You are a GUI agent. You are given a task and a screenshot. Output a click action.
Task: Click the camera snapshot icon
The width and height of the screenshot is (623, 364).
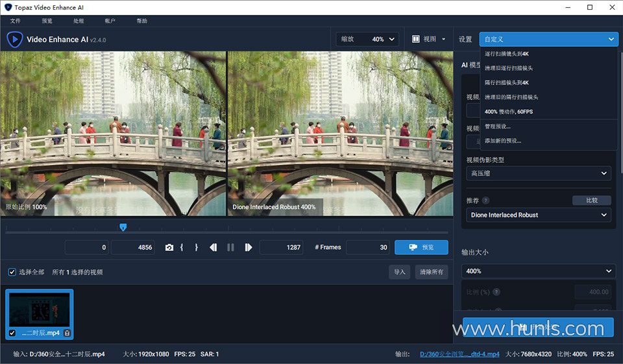point(169,247)
